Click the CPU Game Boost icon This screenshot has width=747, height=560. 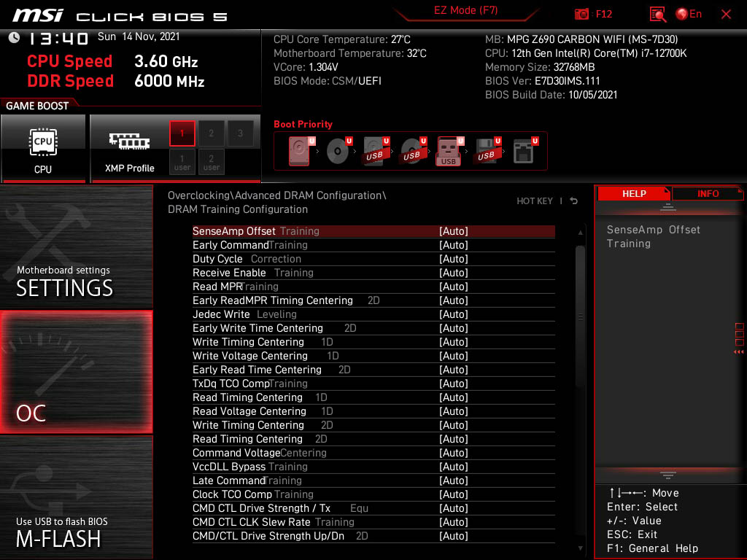pos(43,148)
